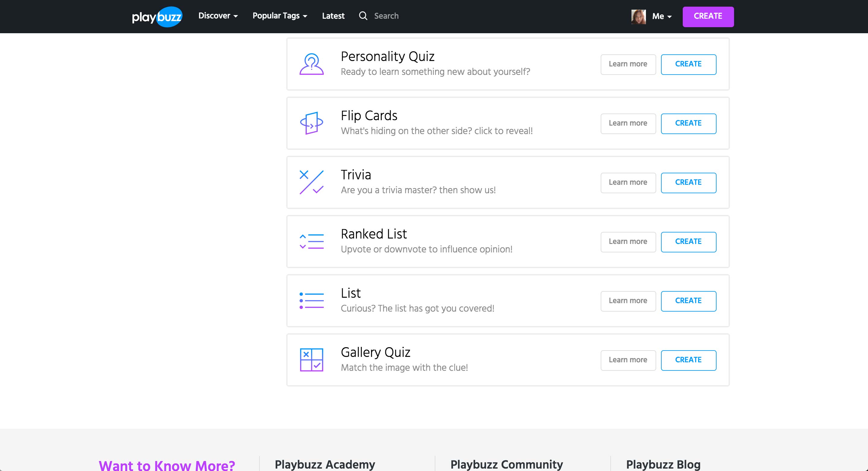Open the Discover dropdown menu

(218, 16)
